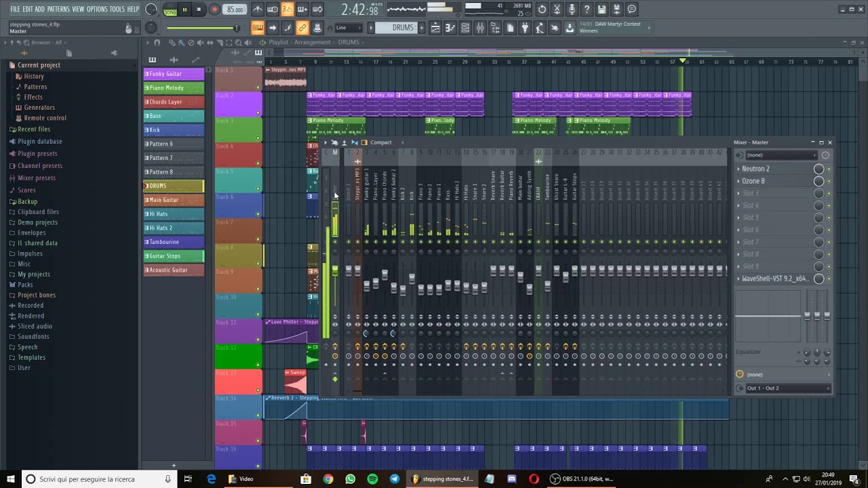Image resolution: width=868 pixels, height=488 pixels.
Task: Click the stop playback button
Action: tap(199, 9)
